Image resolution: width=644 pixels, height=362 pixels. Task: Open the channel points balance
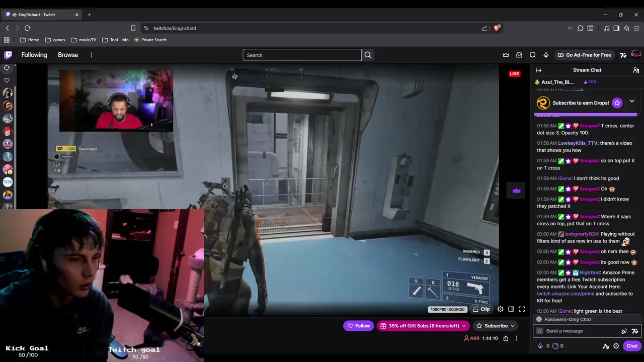(x=558, y=346)
